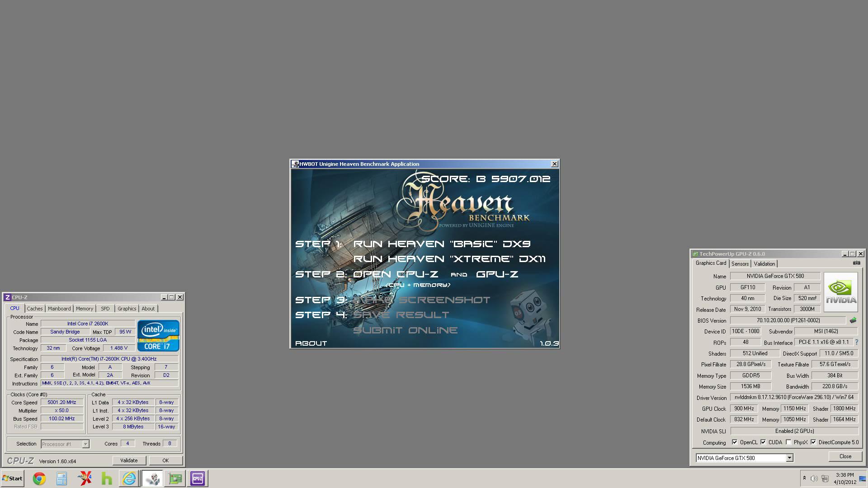Click the CPU-Z title bar Z icon
This screenshot has height=488, width=868.
[7, 297]
